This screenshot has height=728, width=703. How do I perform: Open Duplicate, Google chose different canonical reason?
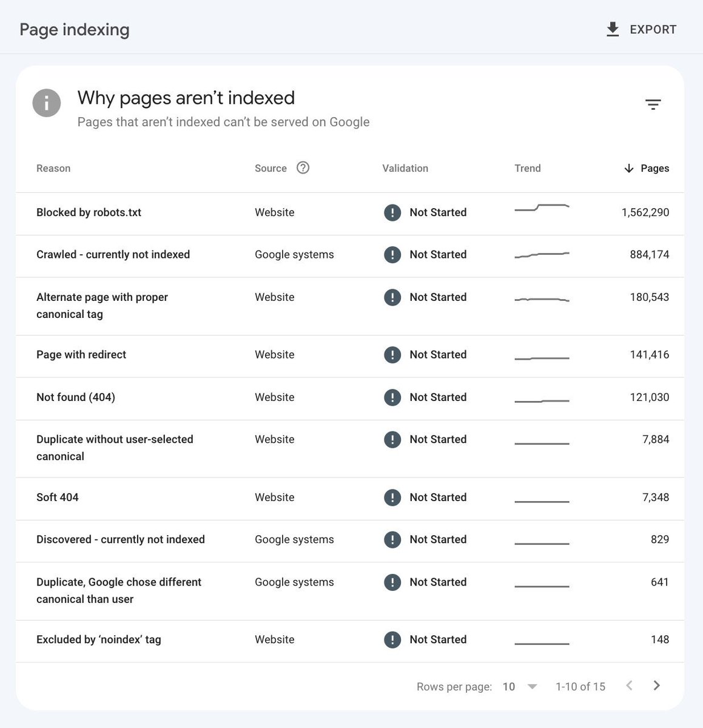pos(119,590)
